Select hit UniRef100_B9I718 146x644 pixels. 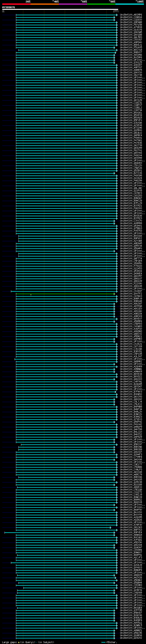(x=131, y=50)
